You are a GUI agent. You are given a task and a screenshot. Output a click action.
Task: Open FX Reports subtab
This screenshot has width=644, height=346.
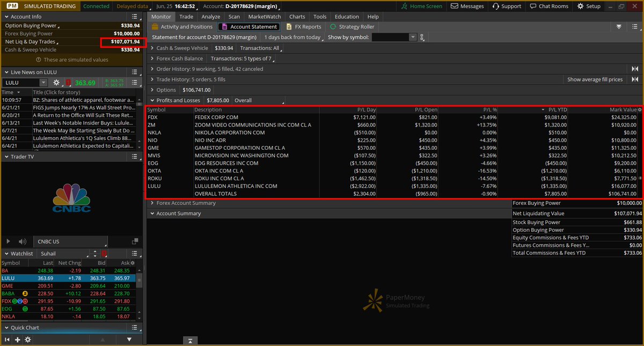304,27
